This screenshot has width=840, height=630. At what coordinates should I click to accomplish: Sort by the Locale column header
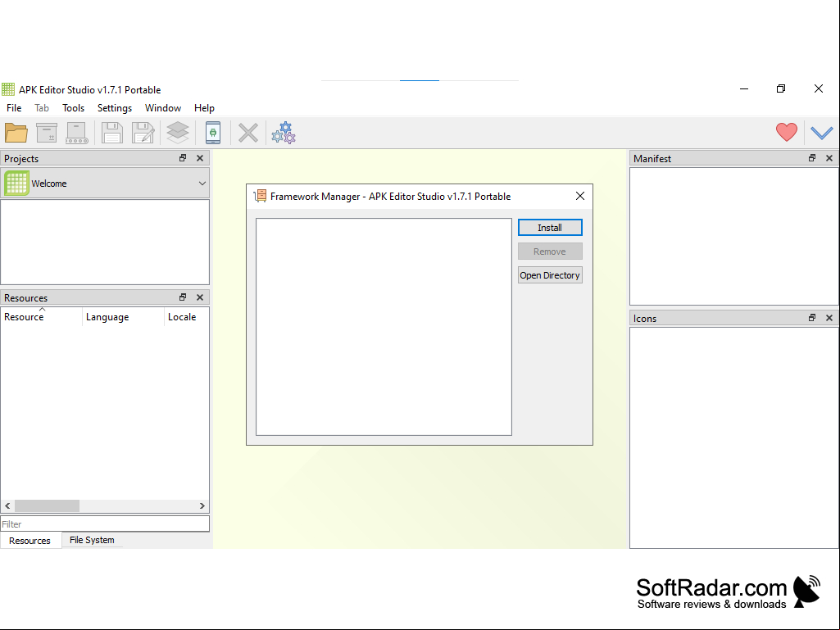186,316
